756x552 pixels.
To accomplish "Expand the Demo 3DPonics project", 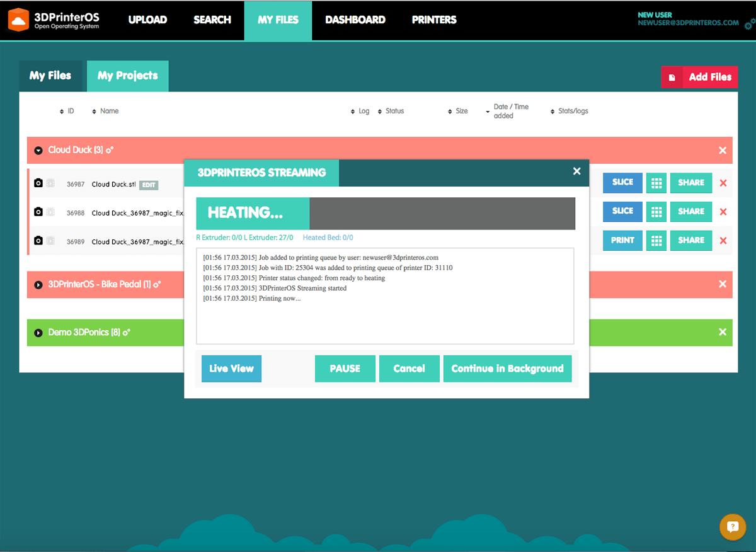I will pyautogui.click(x=38, y=332).
